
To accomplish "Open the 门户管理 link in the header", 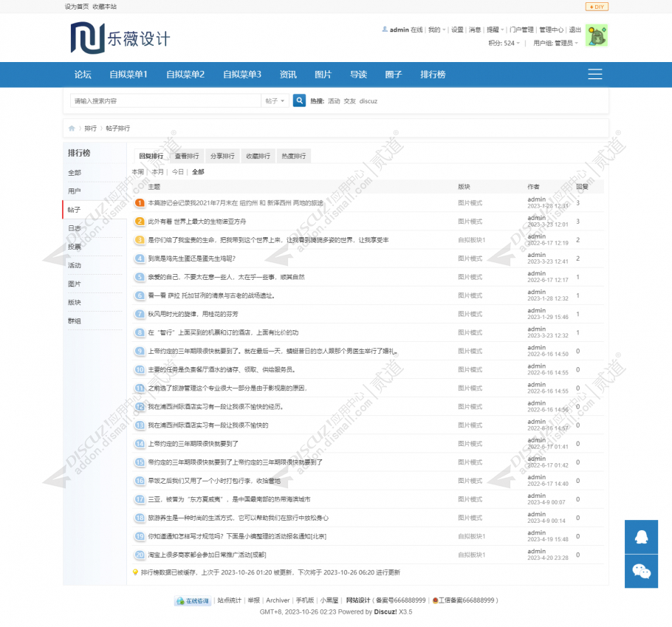I will (521, 30).
